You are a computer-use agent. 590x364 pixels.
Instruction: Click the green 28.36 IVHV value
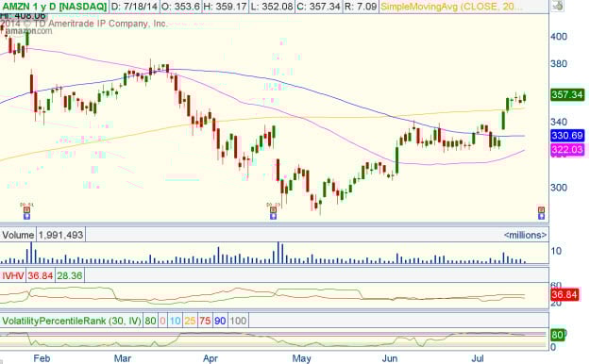(69, 275)
